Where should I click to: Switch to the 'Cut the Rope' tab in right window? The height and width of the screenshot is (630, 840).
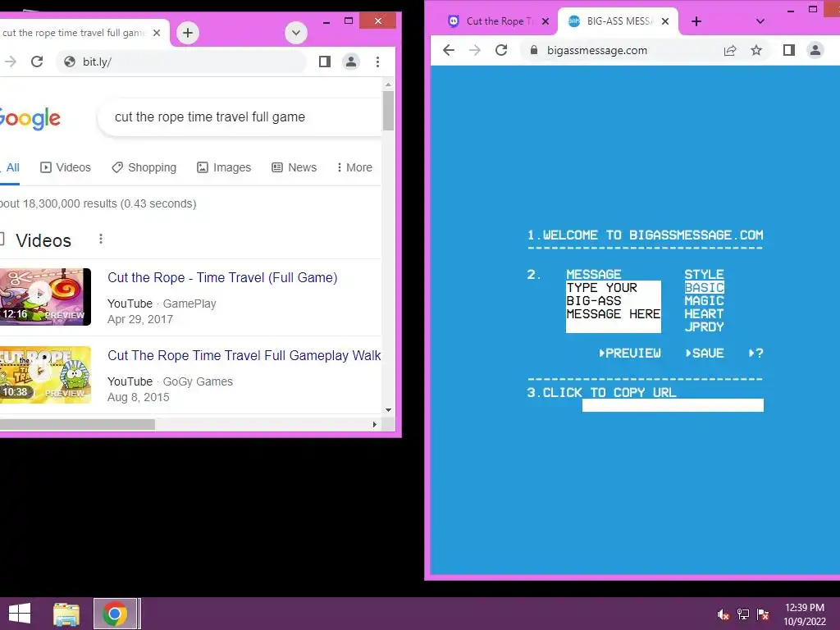tap(500, 21)
